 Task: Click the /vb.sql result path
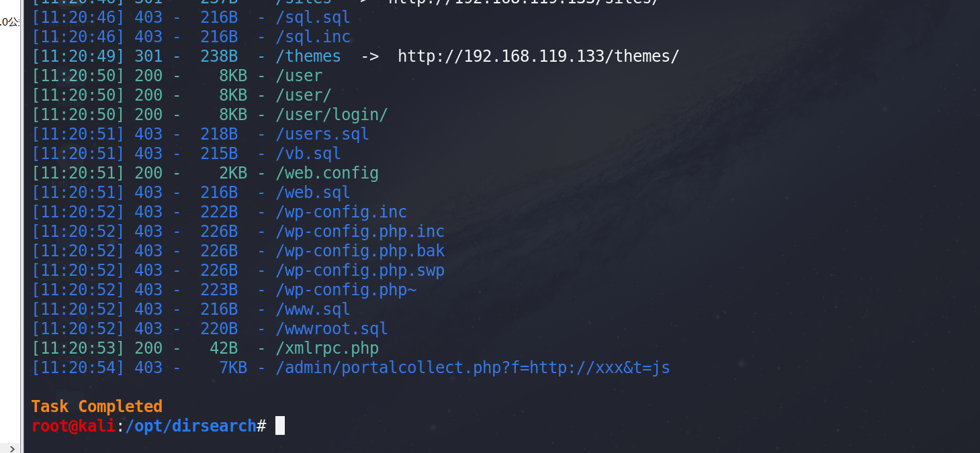point(308,154)
